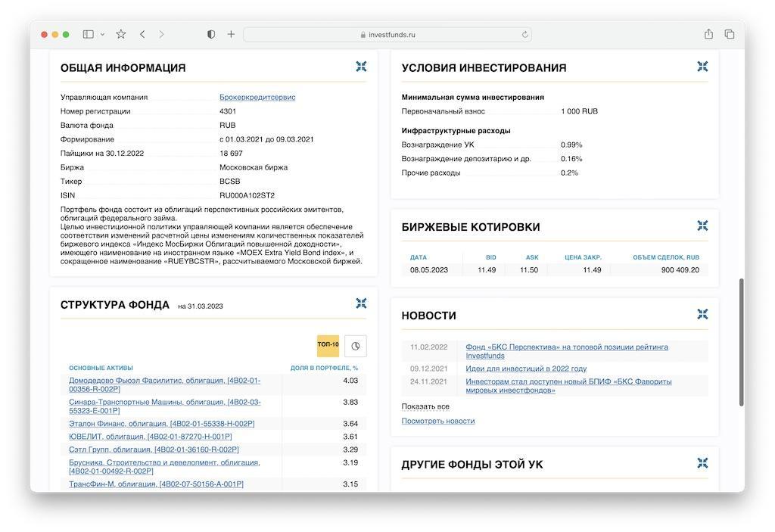775x532 pixels.
Task: Expand news list with Показать все
Action: point(425,406)
